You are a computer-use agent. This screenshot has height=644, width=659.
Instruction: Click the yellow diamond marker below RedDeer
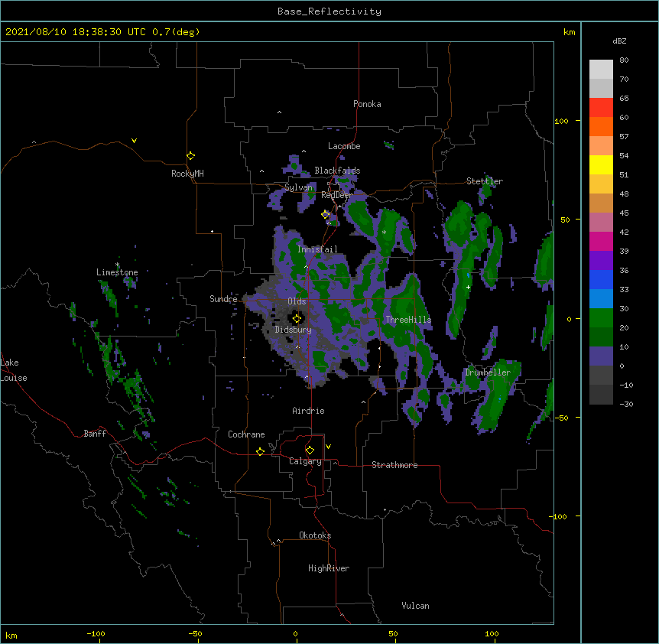[326, 215]
